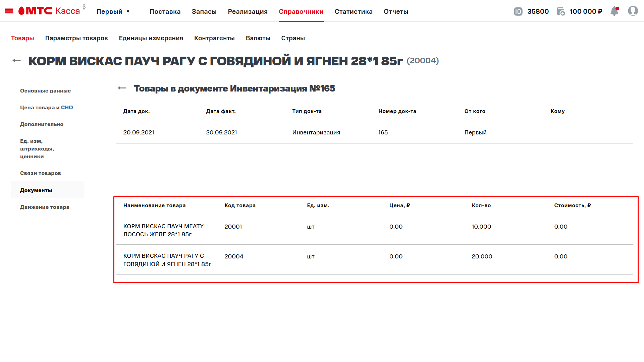Select the Документы sidebar item
This screenshot has width=644, height=362.
(48, 190)
